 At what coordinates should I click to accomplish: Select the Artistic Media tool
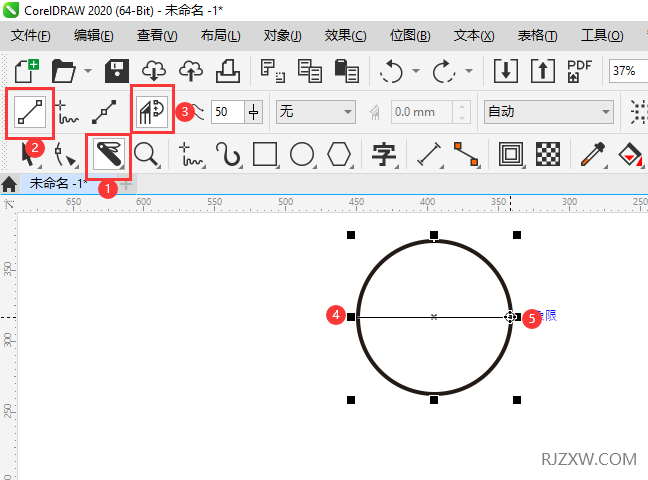(x=228, y=155)
